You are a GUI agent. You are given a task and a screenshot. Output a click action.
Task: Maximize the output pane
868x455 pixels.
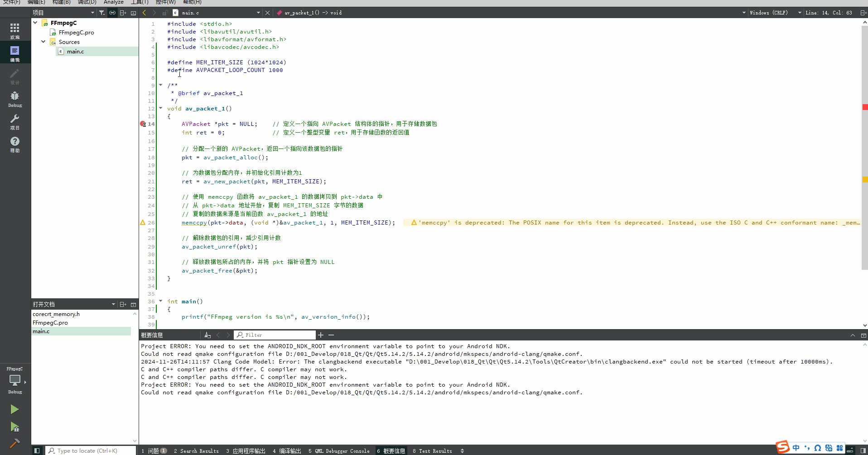tap(863, 335)
